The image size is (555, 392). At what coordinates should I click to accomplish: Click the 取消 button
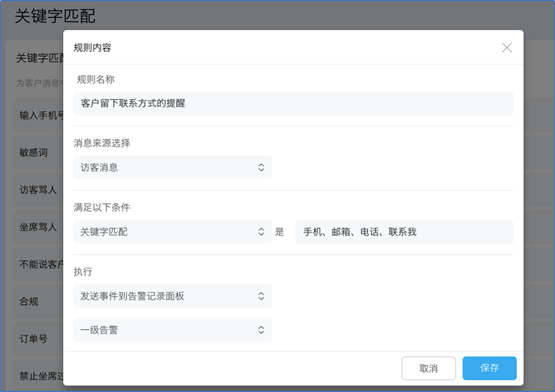click(x=428, y=368)
